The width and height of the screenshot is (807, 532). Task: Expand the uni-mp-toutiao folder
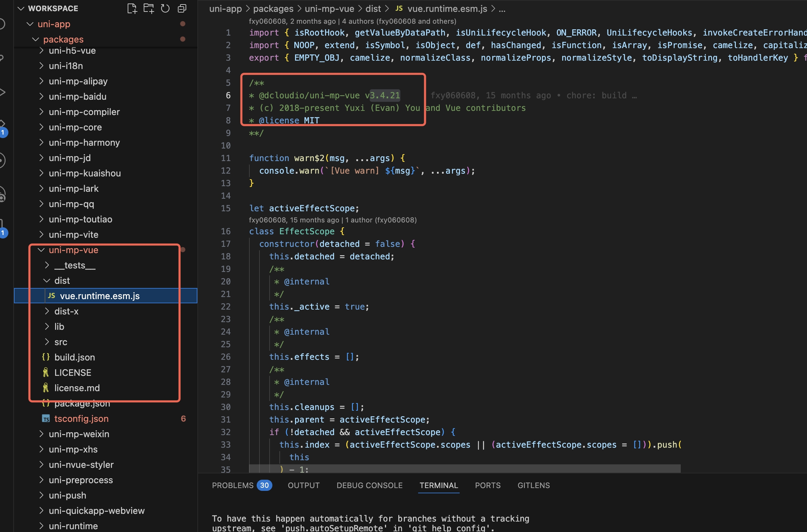click(41, 219)
